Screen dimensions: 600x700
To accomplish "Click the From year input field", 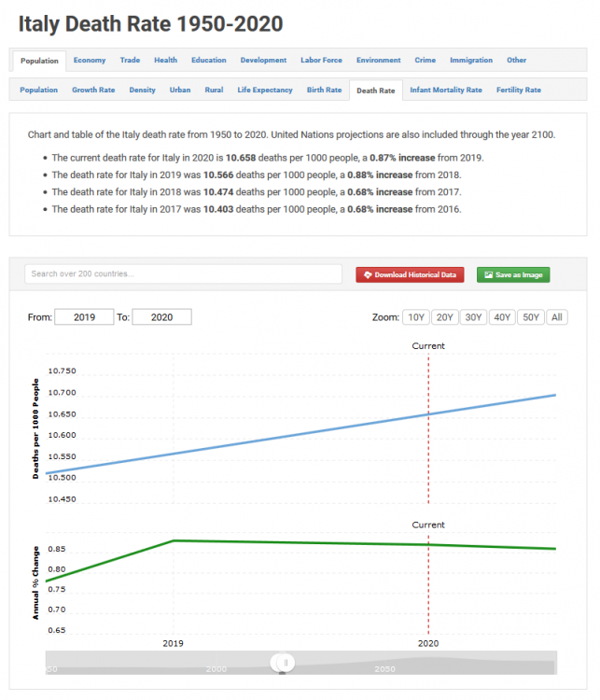I will [84, 317].
